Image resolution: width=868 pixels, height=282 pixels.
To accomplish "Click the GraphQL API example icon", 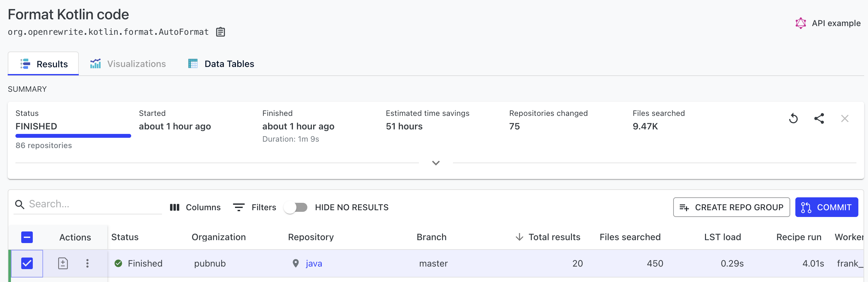I will [x=800, y=23].
